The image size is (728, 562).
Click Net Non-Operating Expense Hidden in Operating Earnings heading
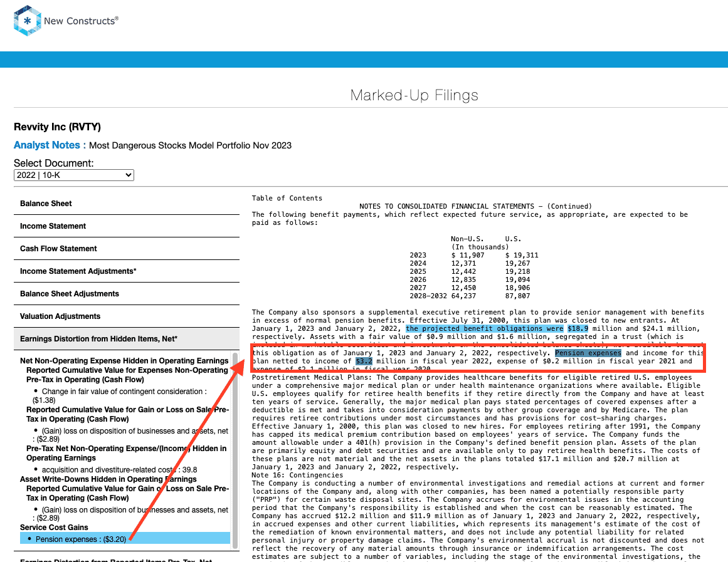click(124, 361)
